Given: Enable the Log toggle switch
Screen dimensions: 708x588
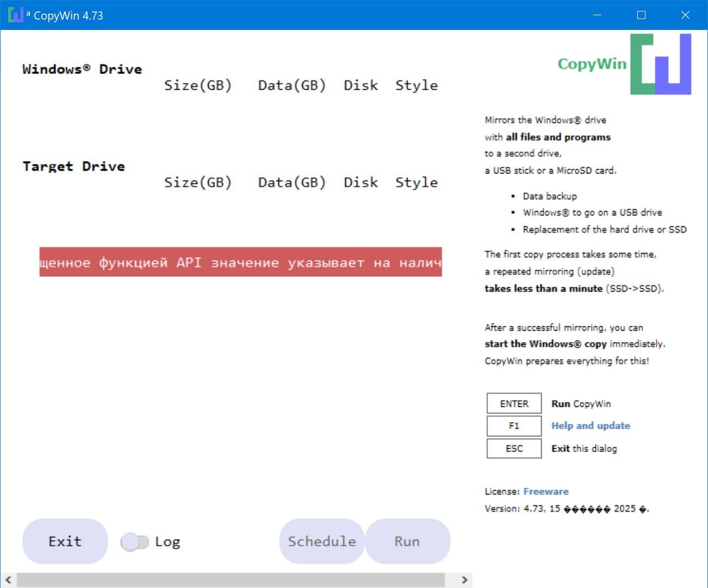Looking at the screenshot, I should click(135, 542).
